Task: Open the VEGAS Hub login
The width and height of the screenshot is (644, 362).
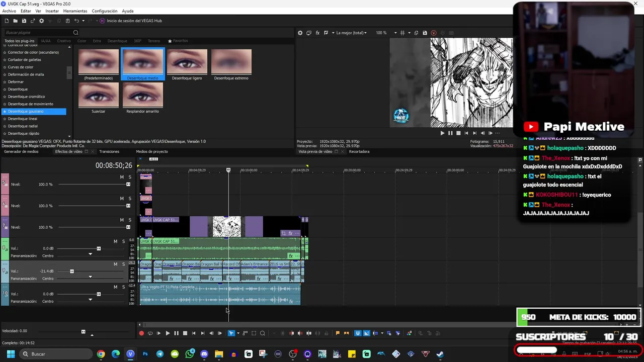Action: point(131,21)
